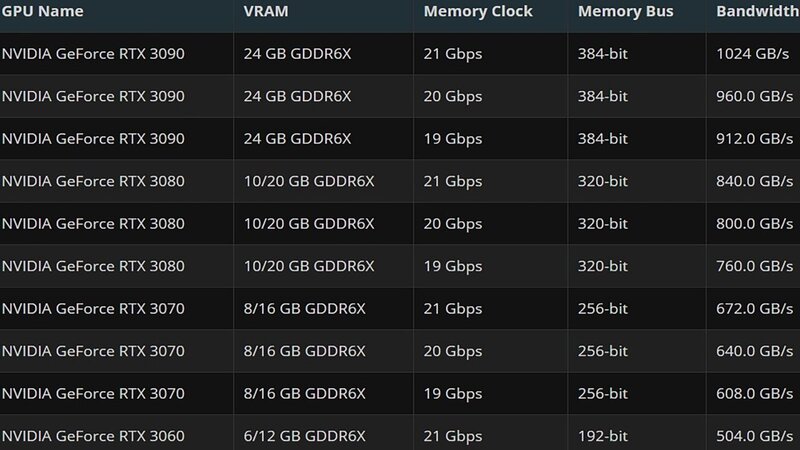
Task: Select the RTX 3070 row with 672.0 GB/s
Action: (400, 308)
